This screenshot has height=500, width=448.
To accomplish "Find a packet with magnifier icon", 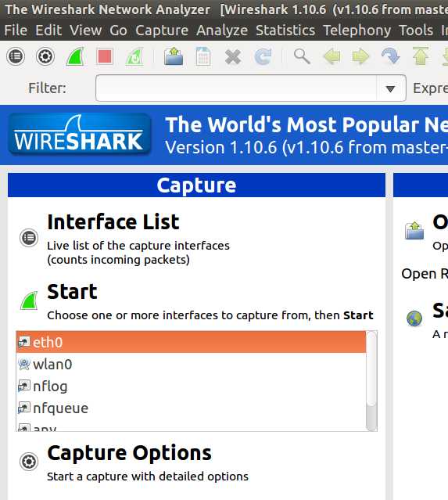I will pyautogui.click(x=302, y=56).
